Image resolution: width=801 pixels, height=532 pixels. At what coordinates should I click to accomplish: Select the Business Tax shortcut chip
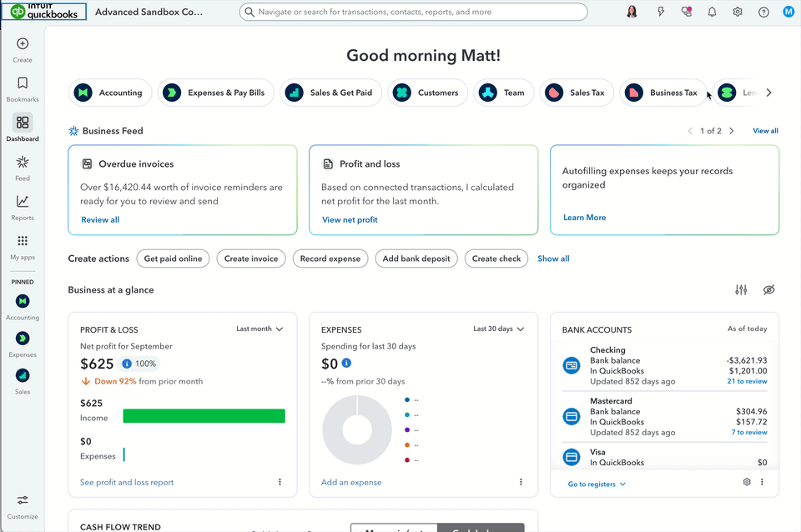click(x=663, y=93)
